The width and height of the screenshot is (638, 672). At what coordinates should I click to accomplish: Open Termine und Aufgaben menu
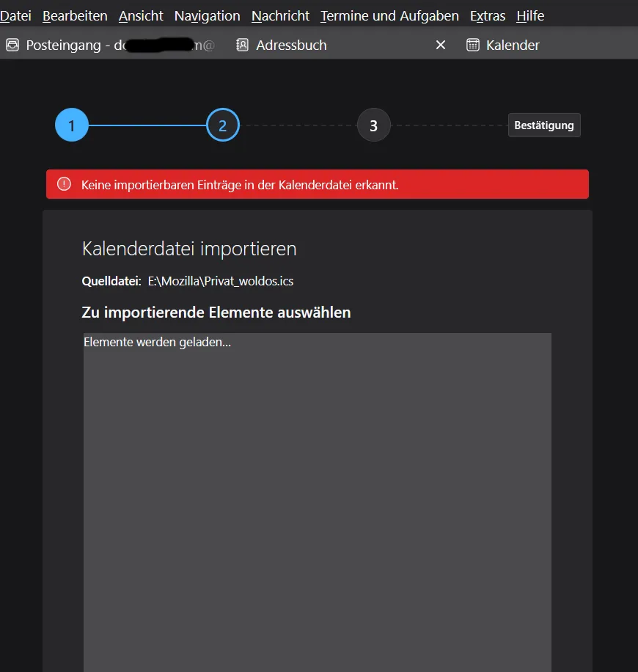(x=389, y=16)
